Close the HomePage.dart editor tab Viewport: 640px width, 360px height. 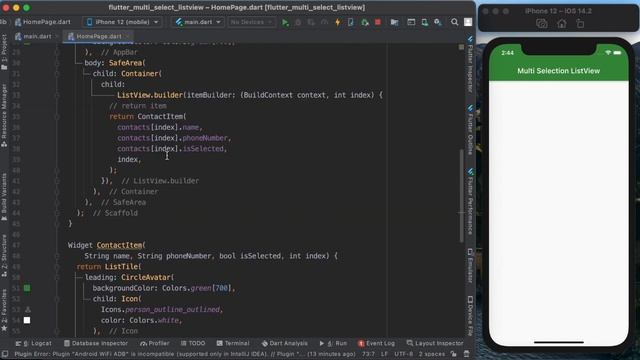click(x=128, y=36)
